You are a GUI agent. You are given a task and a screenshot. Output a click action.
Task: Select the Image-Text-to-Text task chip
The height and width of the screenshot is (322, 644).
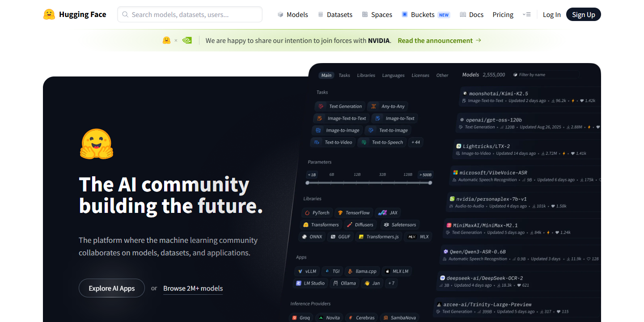(x=341, y=119)
